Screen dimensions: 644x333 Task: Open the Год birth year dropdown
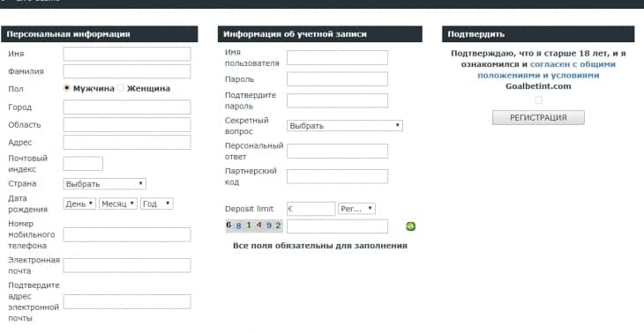pos(156,203)
